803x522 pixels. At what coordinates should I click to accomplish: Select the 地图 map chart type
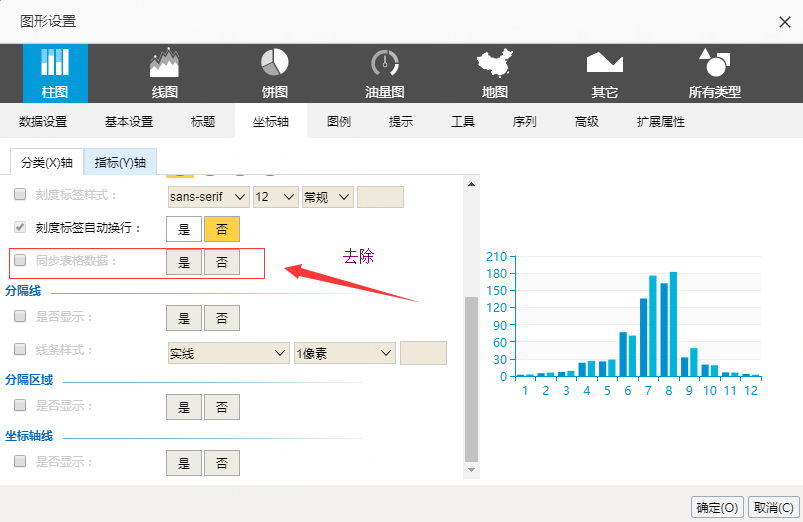495,73
